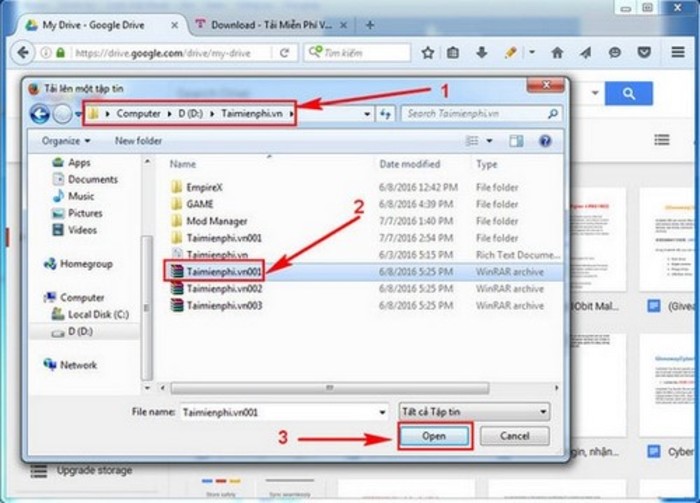Viewport: 700px width, 503px height.
Task: Click the reload page icon in URL bar
Action: (x=284, y=53)
